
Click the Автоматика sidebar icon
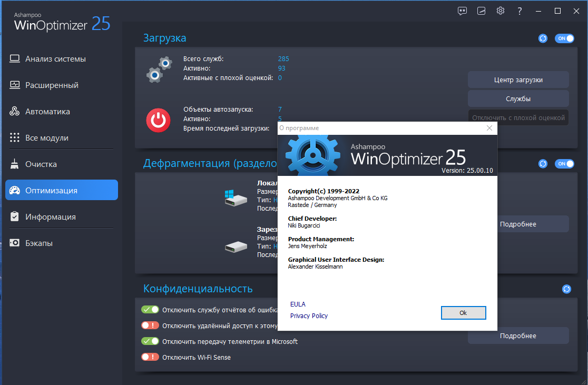pos(15,111)
